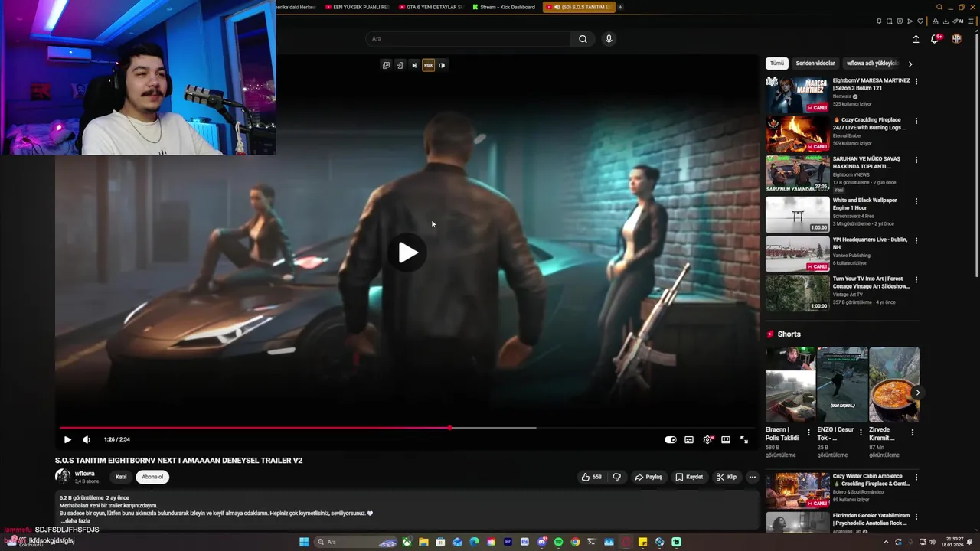Play the video with the center play button

tap(407, 253)
